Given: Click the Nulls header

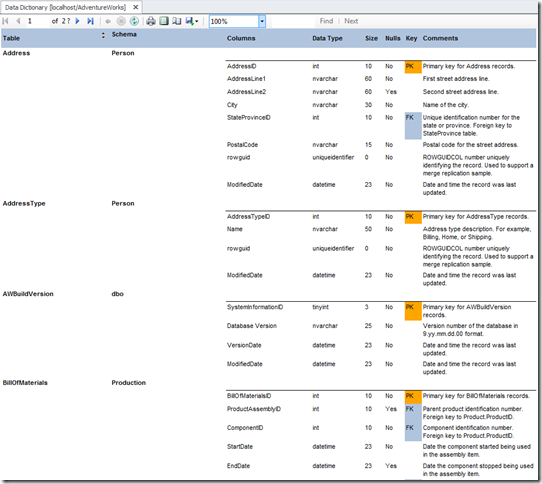Looking at the screenshot, I should pos(393,38).
